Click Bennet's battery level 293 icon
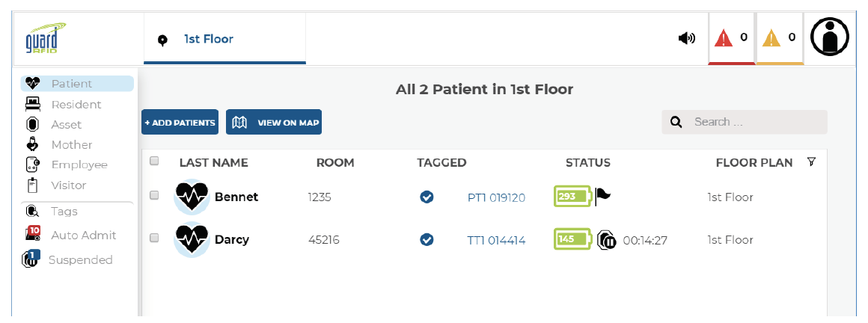Screen dimensions: 868x323 572,197
